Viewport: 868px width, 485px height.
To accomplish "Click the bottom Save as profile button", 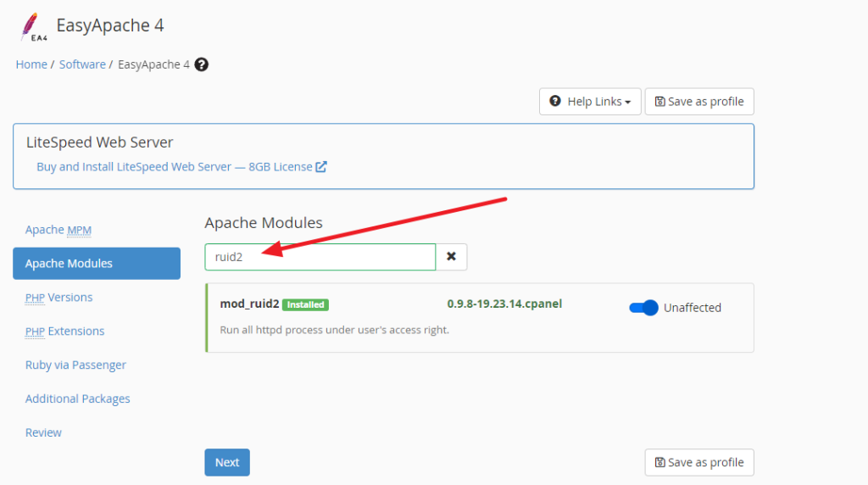I will coord(699,463).
